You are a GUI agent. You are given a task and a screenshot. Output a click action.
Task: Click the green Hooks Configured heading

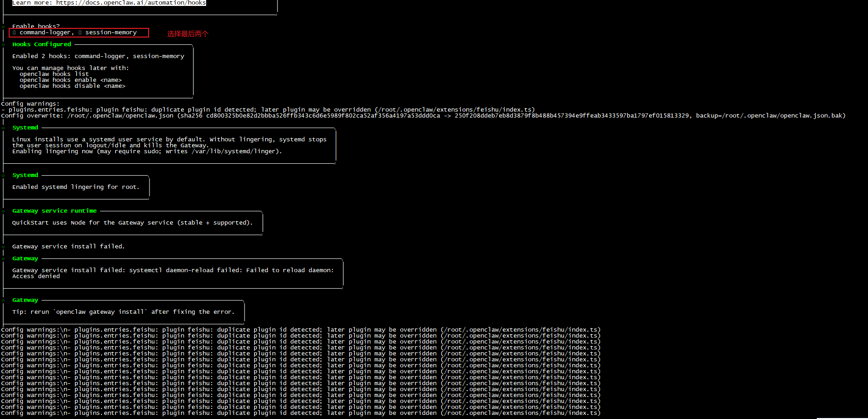pyautogui.click(x=42, y=44)
